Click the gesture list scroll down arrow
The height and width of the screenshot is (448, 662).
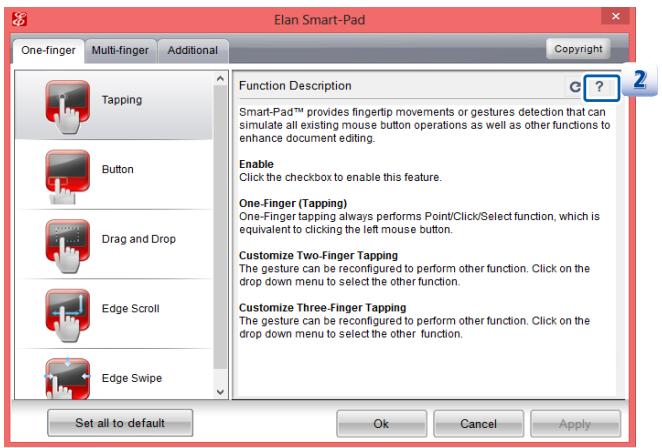coord(220,392)
